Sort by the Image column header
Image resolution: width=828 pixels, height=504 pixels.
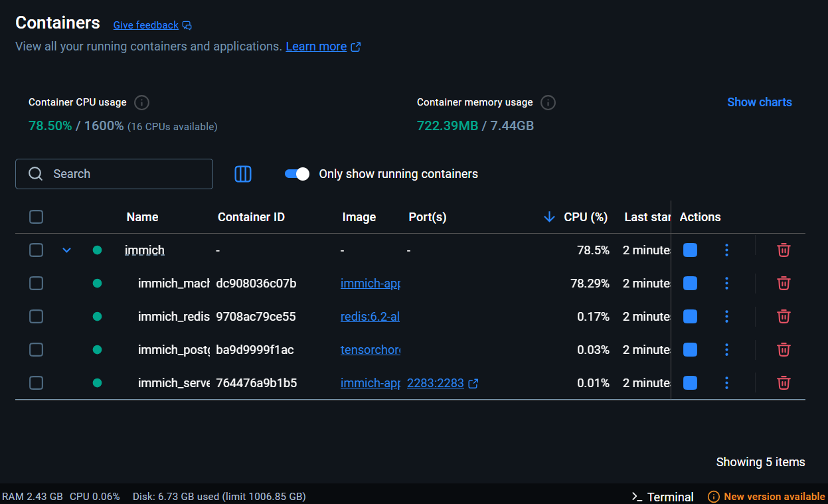[359, 217]
